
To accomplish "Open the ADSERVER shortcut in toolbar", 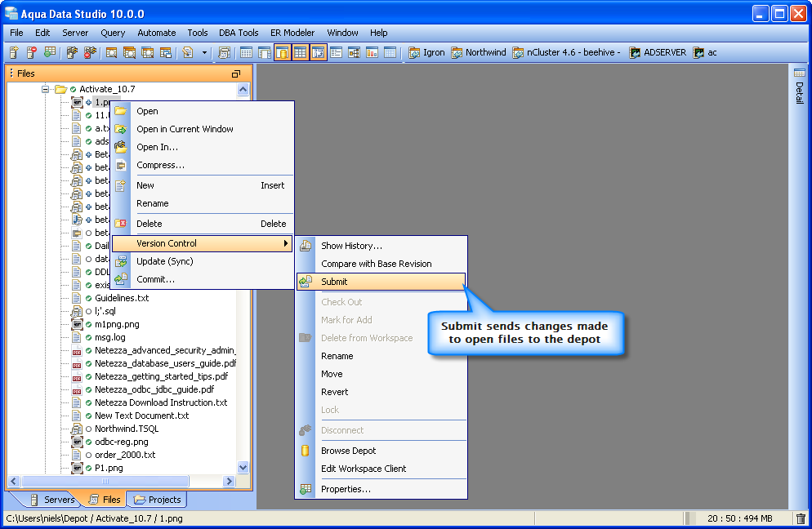I will 658,52.
